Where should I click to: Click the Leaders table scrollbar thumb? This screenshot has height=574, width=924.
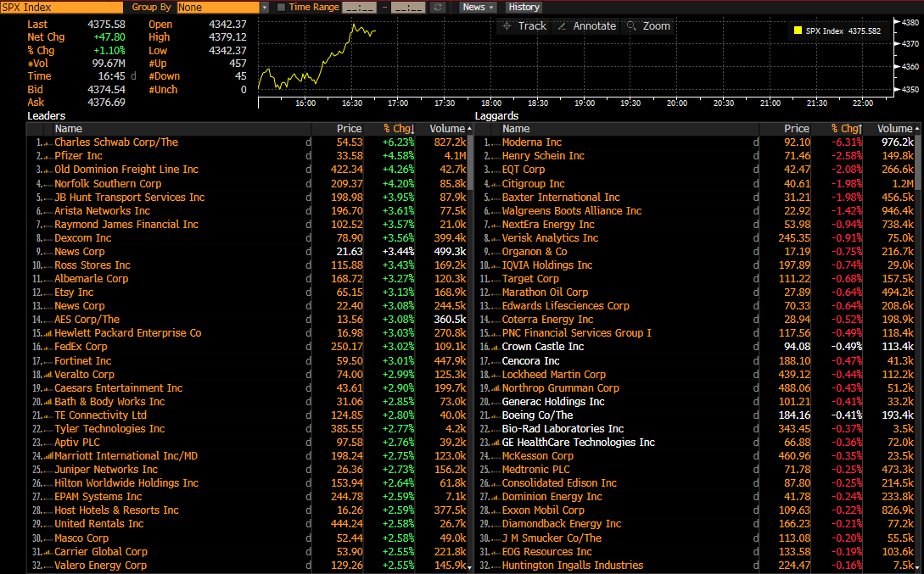[x=470, y=162]
